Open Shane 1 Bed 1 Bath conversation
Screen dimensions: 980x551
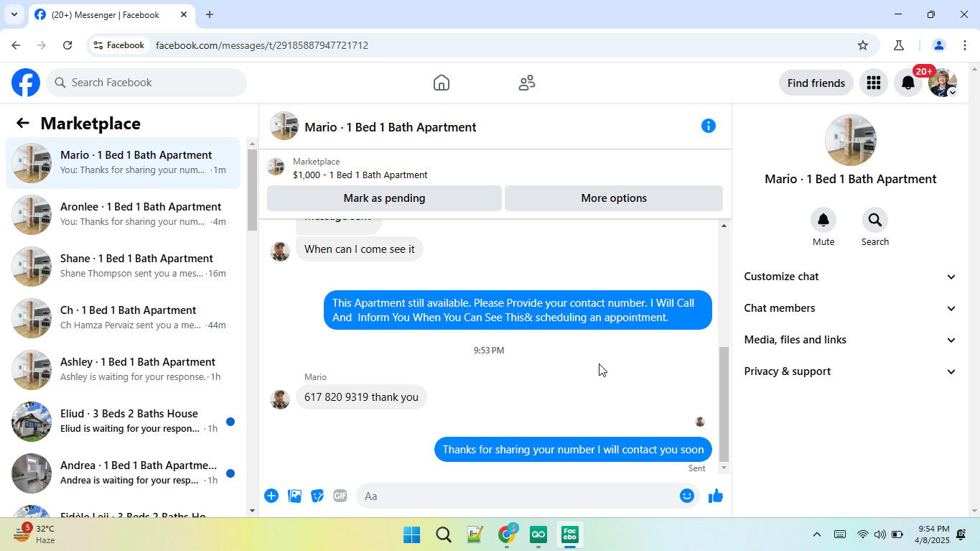123,267
